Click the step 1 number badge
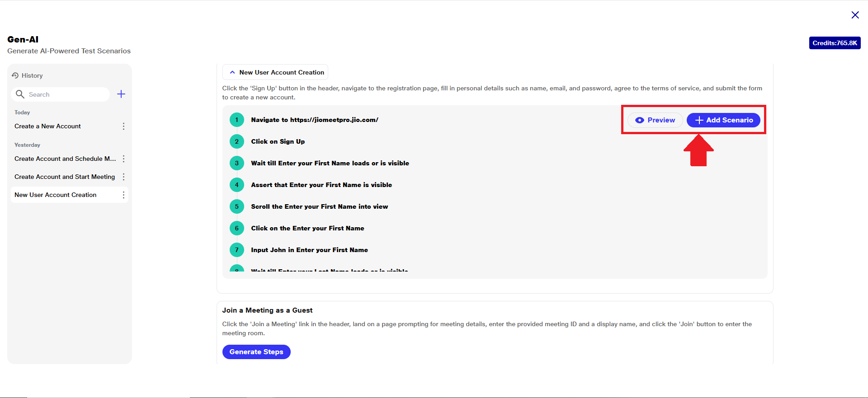The image size is (868, 398). click(x=236, y=120)
